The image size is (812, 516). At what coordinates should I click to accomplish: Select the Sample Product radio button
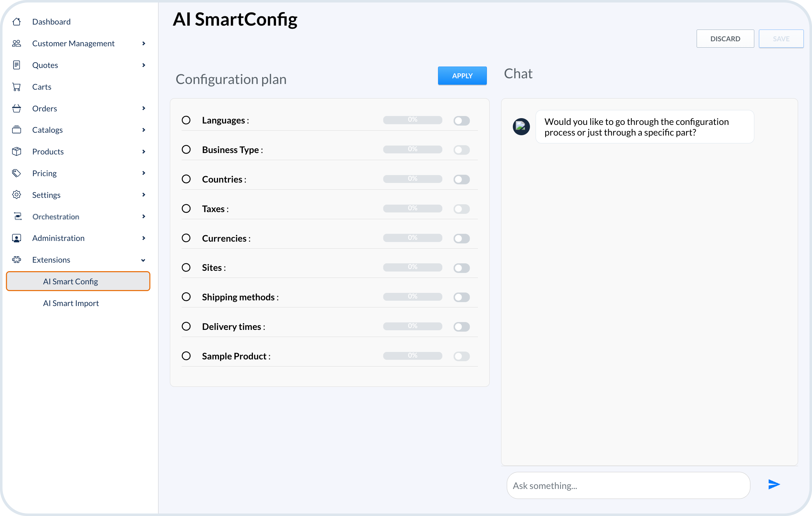click(x=186, y=356)
